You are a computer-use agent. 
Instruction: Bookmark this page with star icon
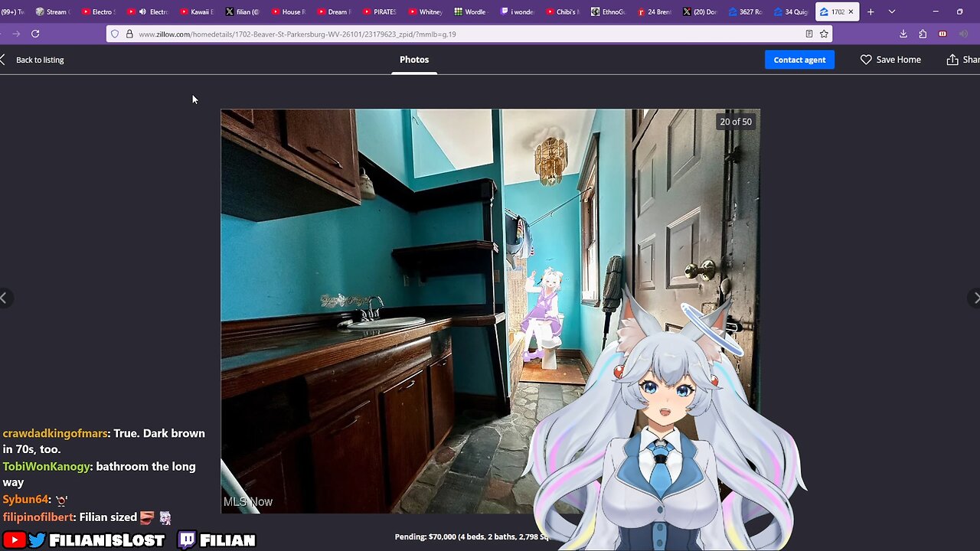click(x=824, y=34)
